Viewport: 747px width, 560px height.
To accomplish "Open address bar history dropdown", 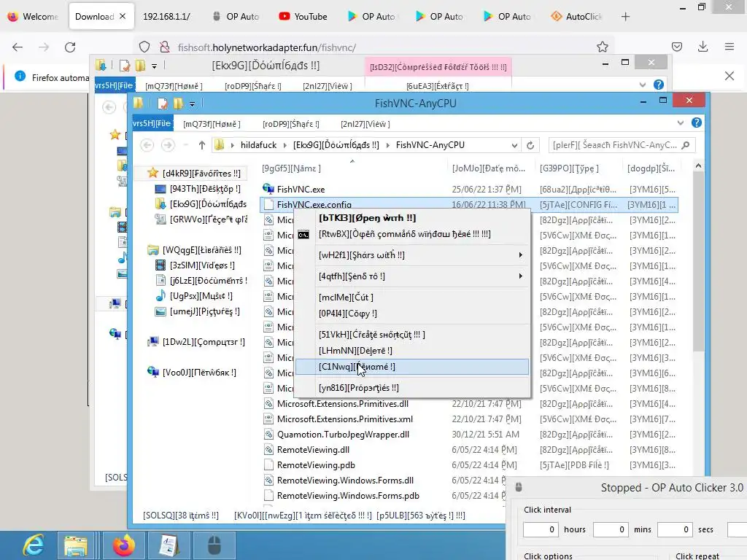I will point(514,145).
